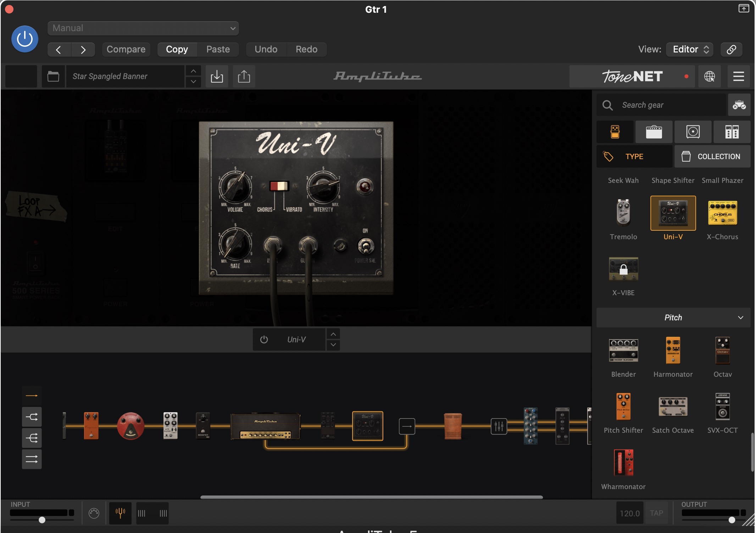756x533 pixels.
Task: Select the Satch Octave pedal
Action: [x=673, y=406]
